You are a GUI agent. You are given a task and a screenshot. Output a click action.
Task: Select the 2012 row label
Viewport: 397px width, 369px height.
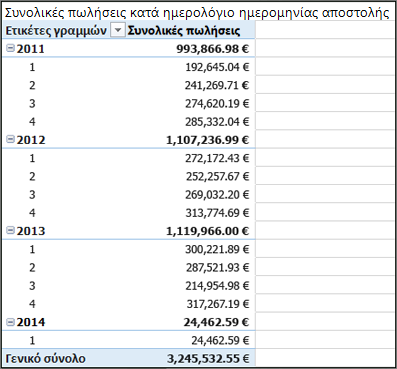31,140
